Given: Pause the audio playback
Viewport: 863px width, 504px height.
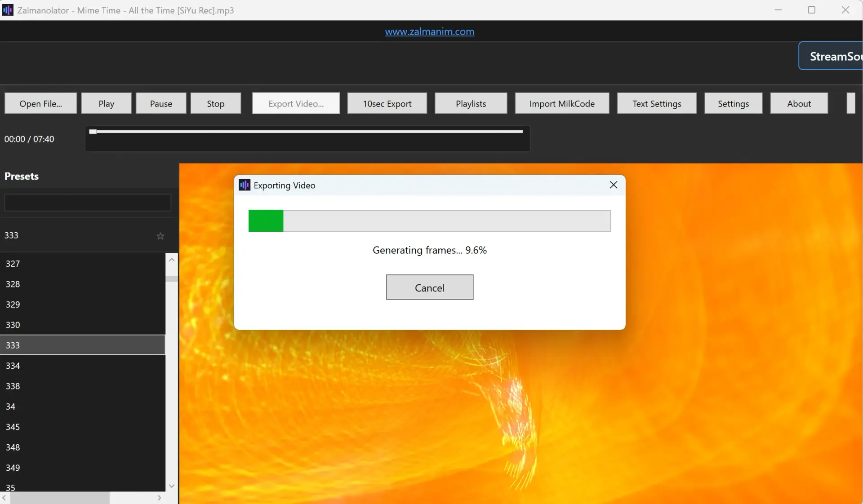Looking at the screenshot, I should (161, 103).
